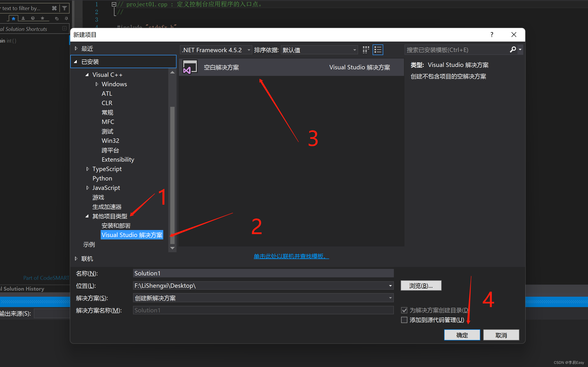Viewport: 588px width, 367px height.
Task: Expand the TypeScript tree node
Action: click(88, 169)
